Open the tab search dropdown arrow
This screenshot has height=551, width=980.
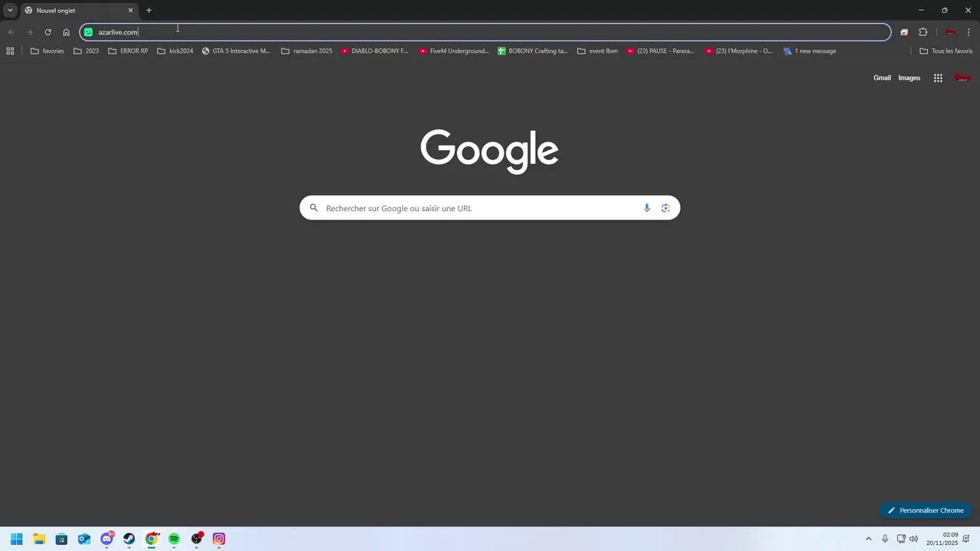click(x=10, y=11)
